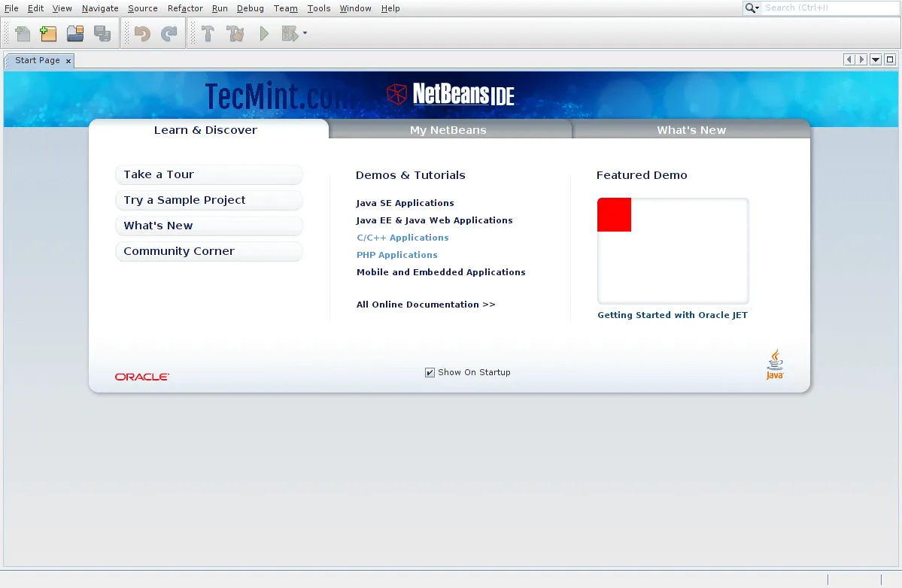This screenshot has height=588, width=902.
Task: Uncheck the Show On Startup checkbox
Action: 430,372
